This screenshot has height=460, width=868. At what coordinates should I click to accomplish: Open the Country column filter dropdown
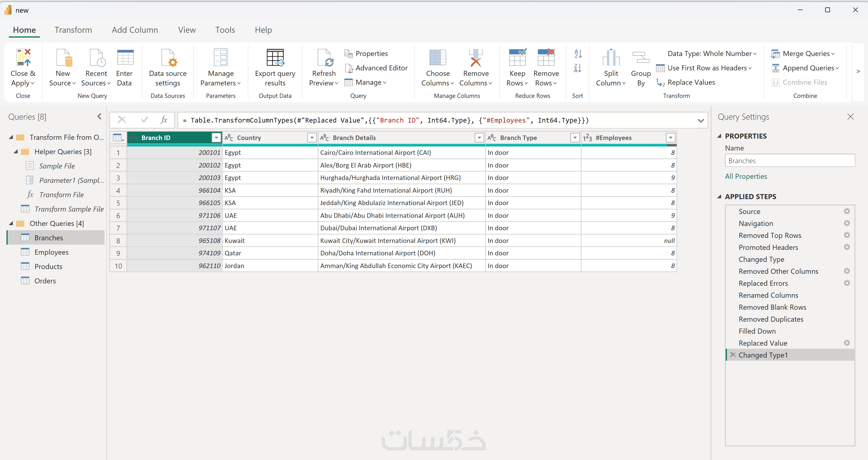click(x=312, y=138)
